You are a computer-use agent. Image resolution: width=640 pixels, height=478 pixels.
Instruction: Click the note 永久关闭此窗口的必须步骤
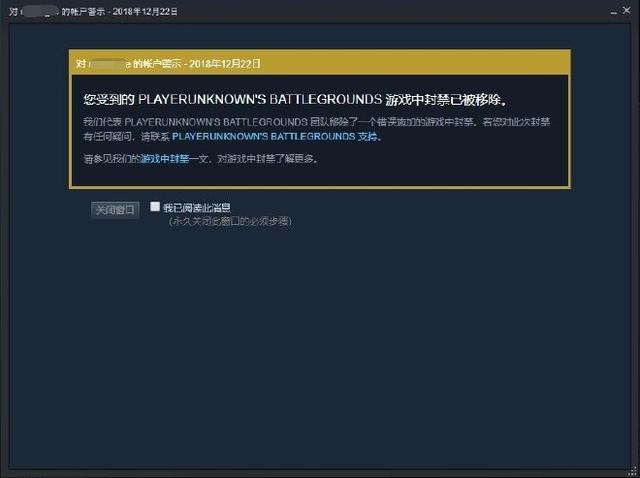pyautogui.click(x=230, y=222)
